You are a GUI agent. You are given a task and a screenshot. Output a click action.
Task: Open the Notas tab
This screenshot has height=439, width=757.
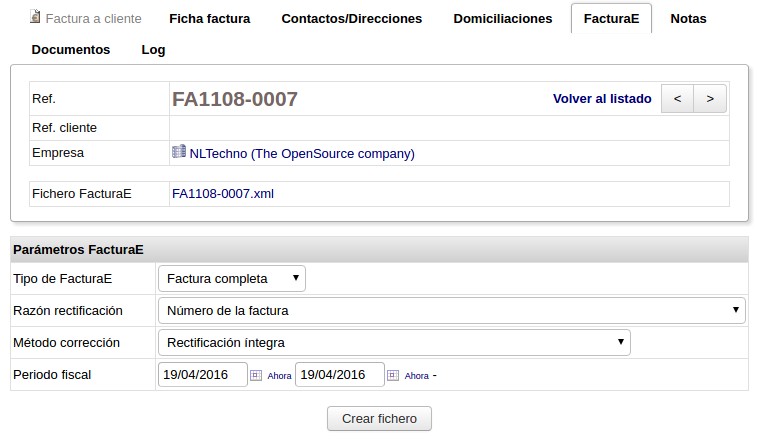tap(688, 19)
